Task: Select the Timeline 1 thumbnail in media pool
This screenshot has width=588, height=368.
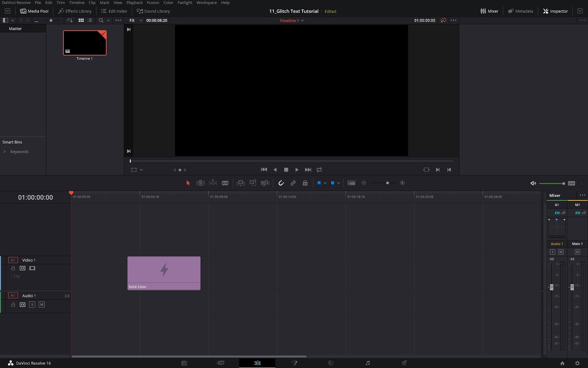Action: (x=85, y=43)
